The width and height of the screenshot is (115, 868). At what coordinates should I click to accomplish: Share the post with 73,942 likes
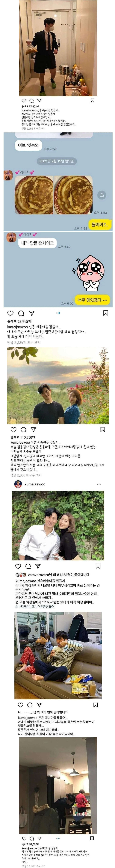[x=32, y=313]
